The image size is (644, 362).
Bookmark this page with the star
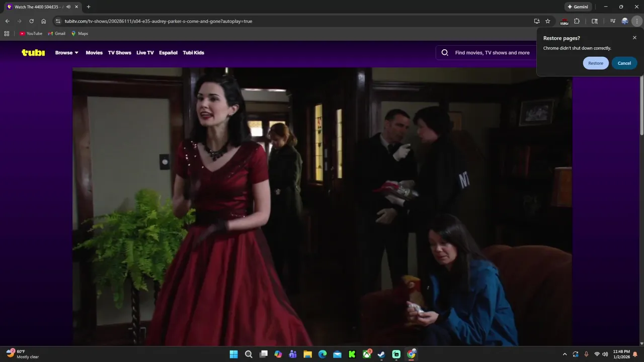coord(548,21)
